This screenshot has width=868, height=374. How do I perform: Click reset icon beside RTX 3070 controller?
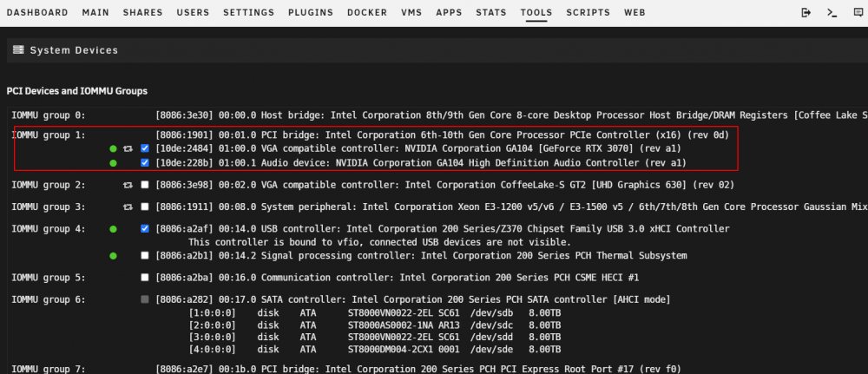128,149
